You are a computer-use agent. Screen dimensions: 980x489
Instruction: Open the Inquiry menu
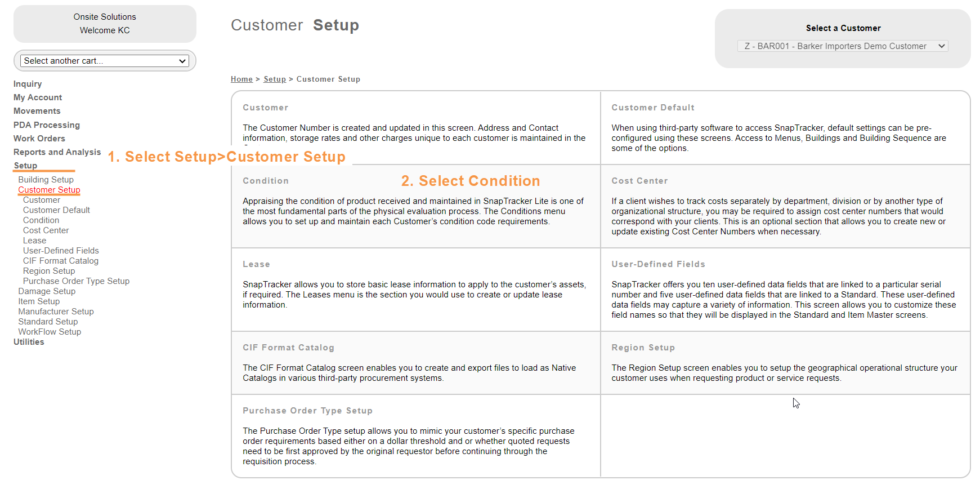coord(28,84)
